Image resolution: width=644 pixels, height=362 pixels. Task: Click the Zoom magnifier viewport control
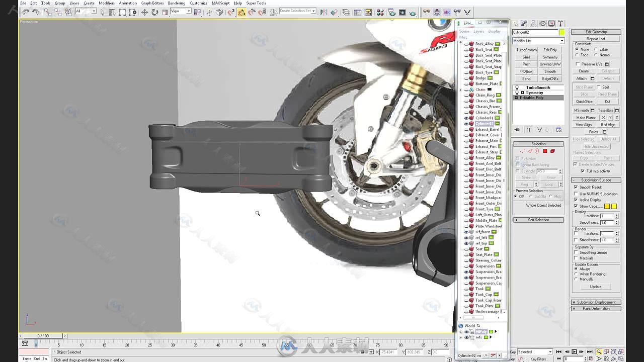point(599,352)
